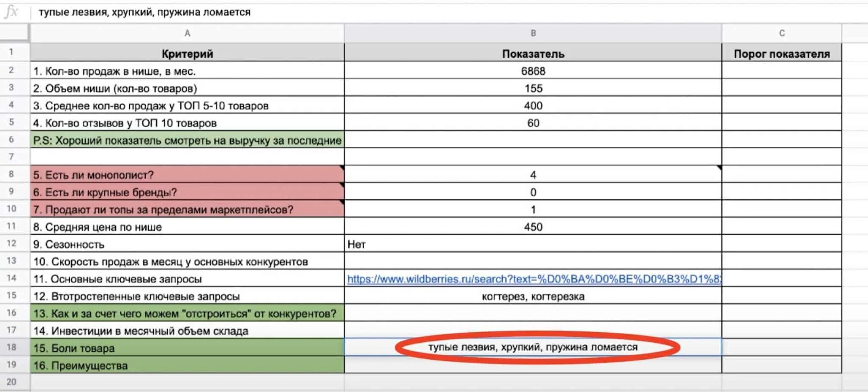Select cell with value 6868

tap(533, 70)
